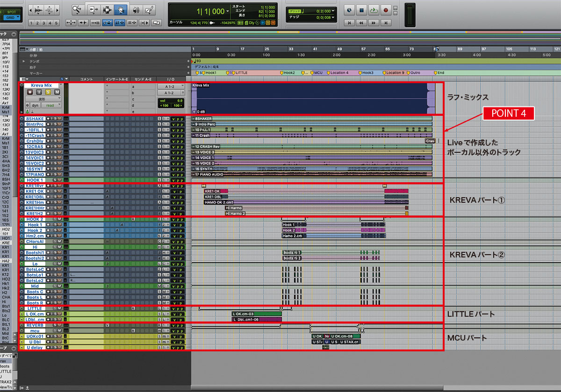This screenshot has height=392, width=561.
Task: Mute the Kreva Mix track
Action: point(57,92)
